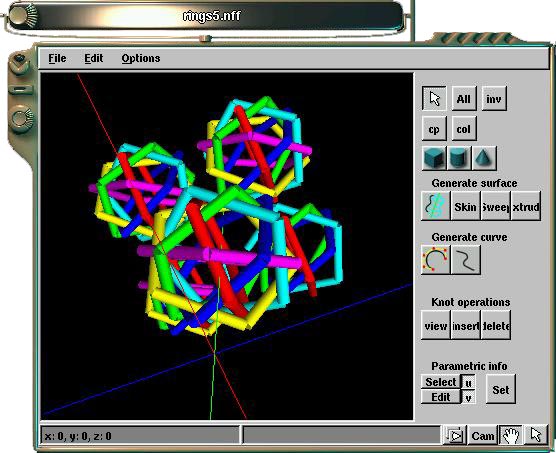Create a cone primitive
This screenshot has width=556, height=453.
(x=484, y=158)
